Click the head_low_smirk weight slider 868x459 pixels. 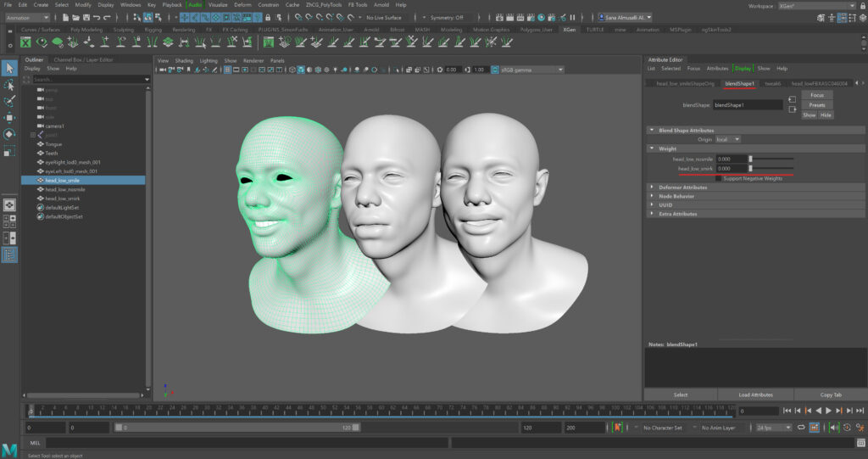point(771,168)
